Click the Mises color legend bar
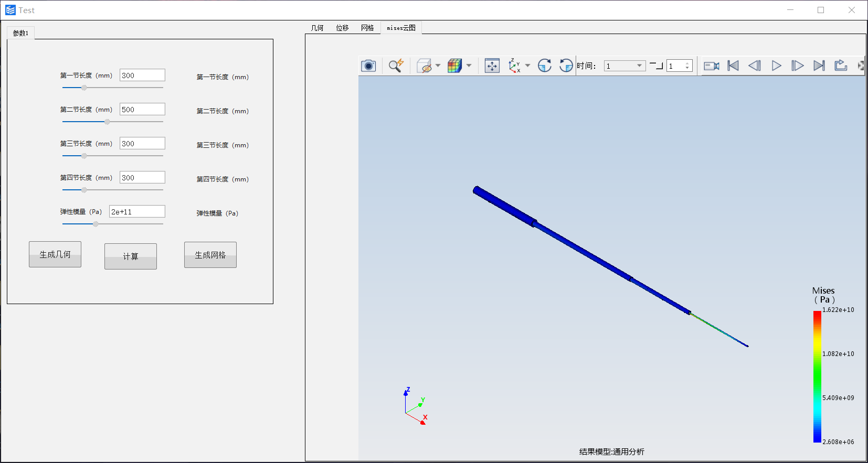This screenshot has height=463, width=868. click(817, 376)
